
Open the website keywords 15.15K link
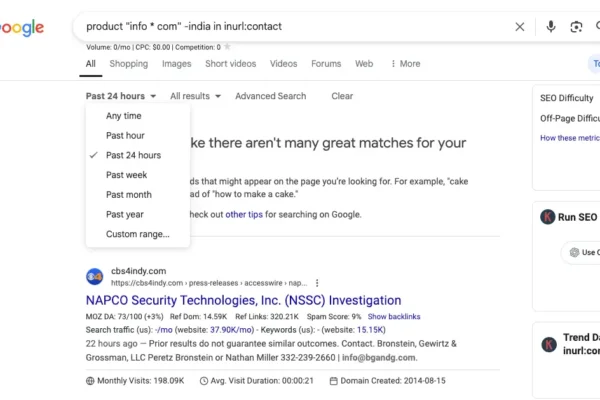tap(370, 330)
